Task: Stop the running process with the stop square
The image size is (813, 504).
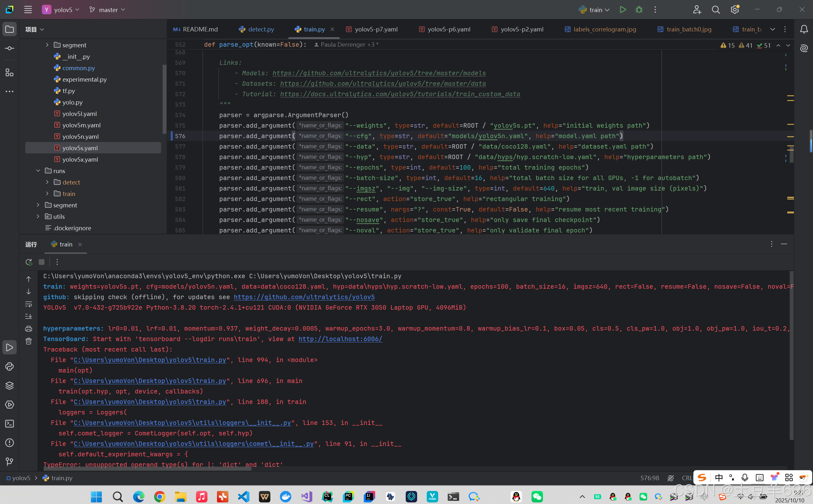Action: pyautogui.click(x=41, y=262)
